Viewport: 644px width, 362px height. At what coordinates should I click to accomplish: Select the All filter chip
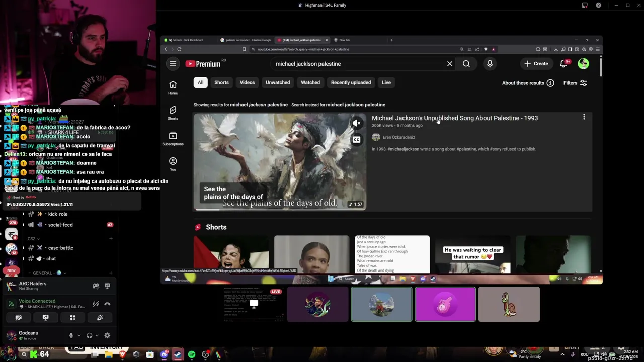(200, 82)
